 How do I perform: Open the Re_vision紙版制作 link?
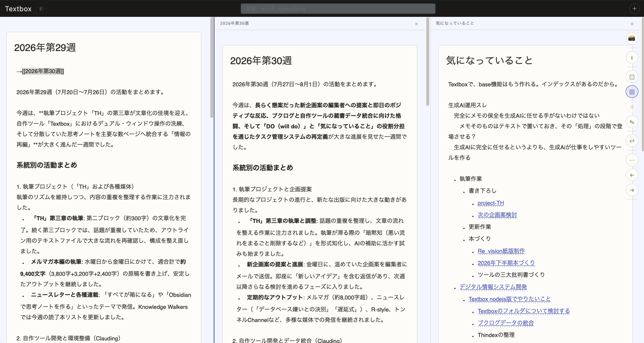click(x=501, y=251)
